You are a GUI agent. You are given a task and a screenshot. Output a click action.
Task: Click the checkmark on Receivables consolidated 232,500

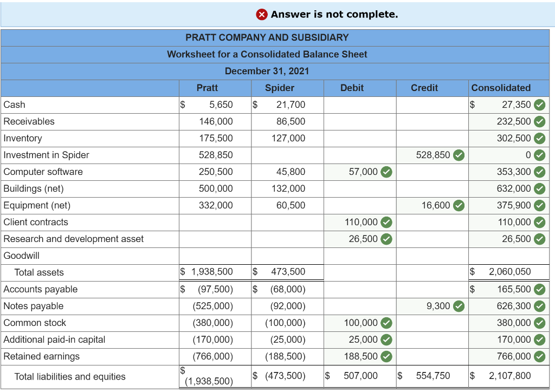click(x=539, y=121)
